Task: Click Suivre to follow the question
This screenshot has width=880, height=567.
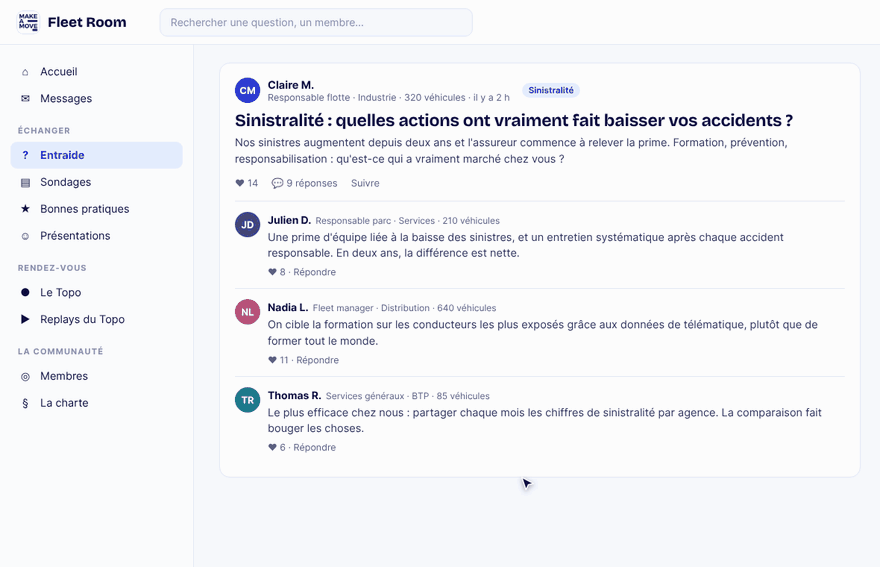Action: click(365, 183)
